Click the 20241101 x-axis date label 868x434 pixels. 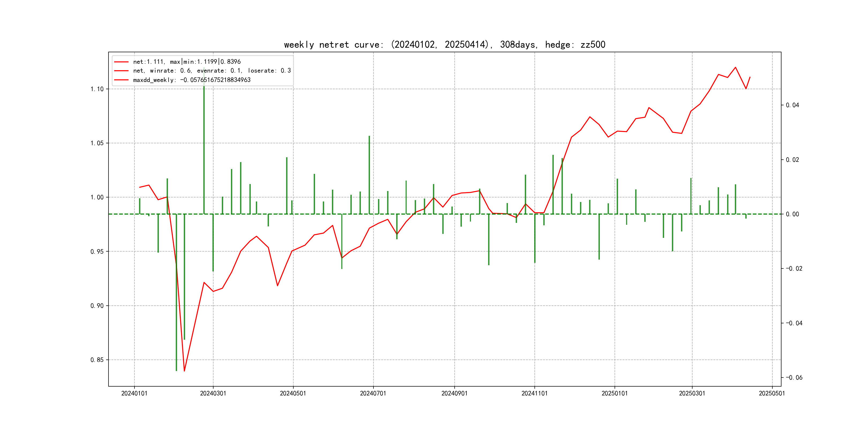[534, 393]
